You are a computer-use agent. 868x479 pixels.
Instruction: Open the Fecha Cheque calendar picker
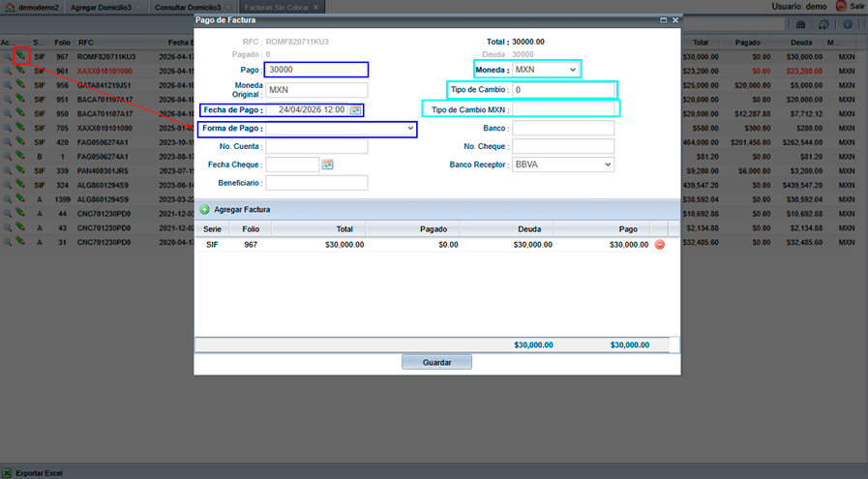click(x=327, y=165)
